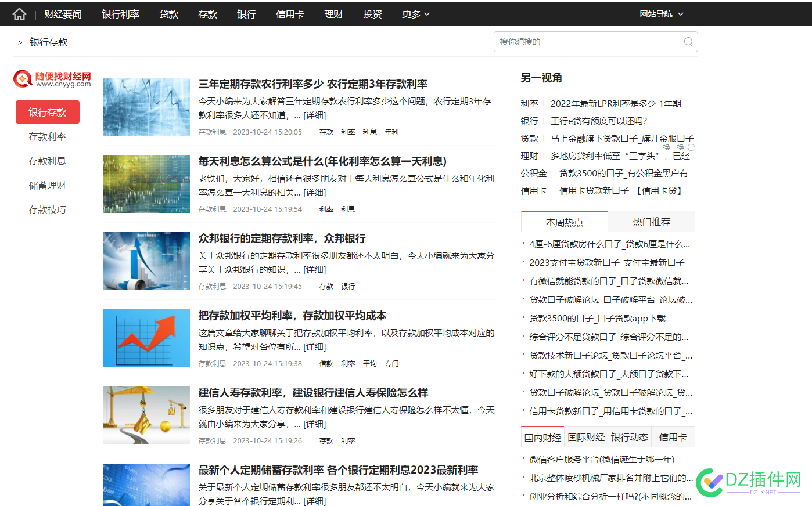Open the 贷款 menu item
This screenshot has height=506, width=812.
click(x=168, y=14)
